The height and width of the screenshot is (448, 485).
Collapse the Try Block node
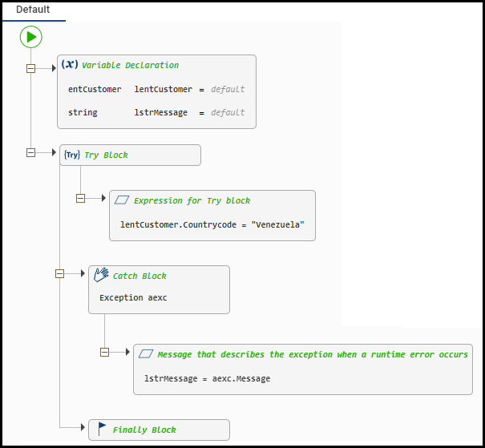(30, 152)
